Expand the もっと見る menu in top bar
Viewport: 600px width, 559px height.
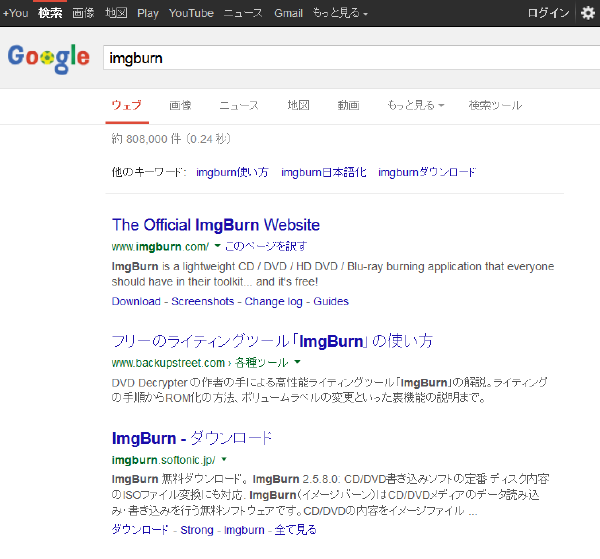coord(340,14)
